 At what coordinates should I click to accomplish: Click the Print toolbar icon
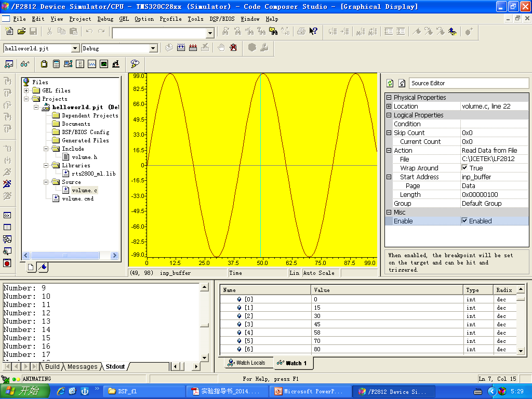click(301, 32)
